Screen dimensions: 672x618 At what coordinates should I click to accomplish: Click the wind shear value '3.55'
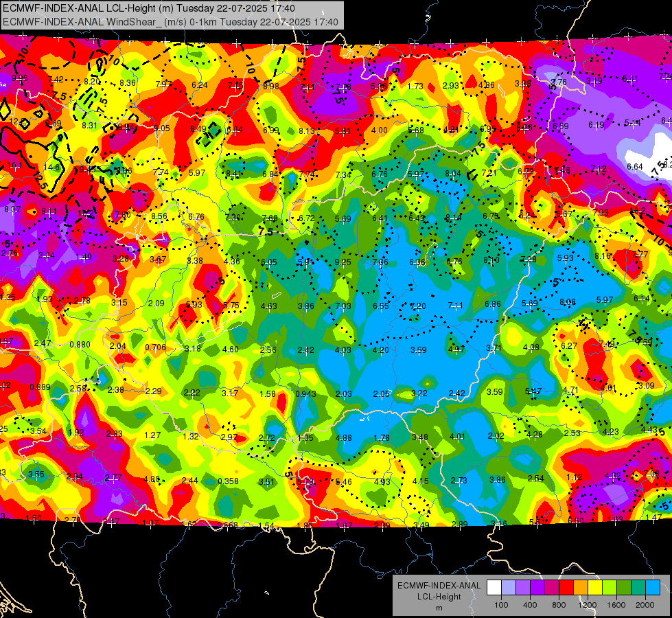pos(36,474)
